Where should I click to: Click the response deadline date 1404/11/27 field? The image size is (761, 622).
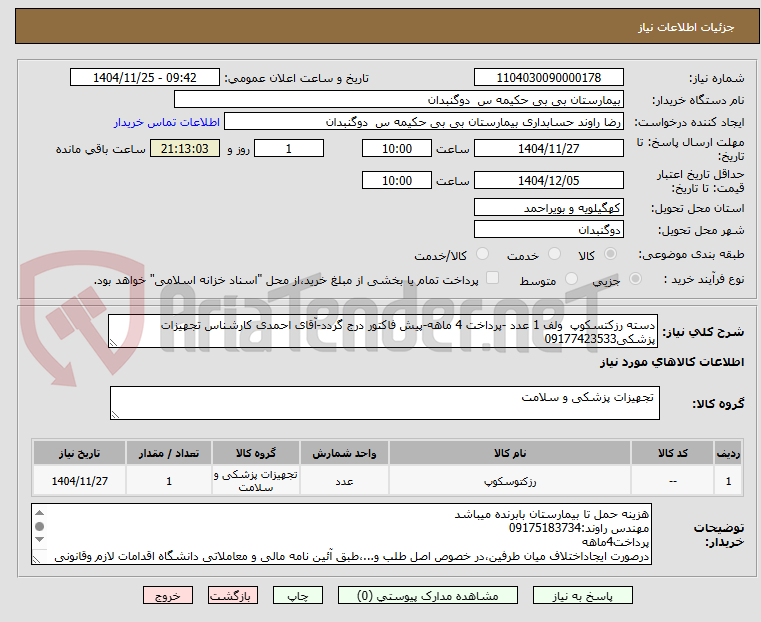(x=548, y=148)
